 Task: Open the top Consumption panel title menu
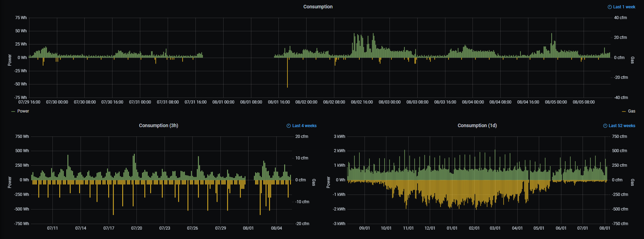tap(318, 7)
